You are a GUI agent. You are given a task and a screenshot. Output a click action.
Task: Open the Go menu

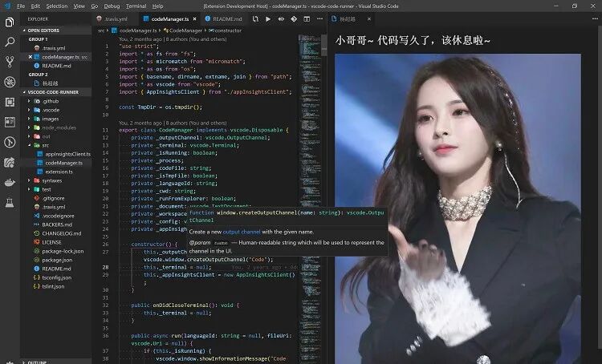click(95, 6)
